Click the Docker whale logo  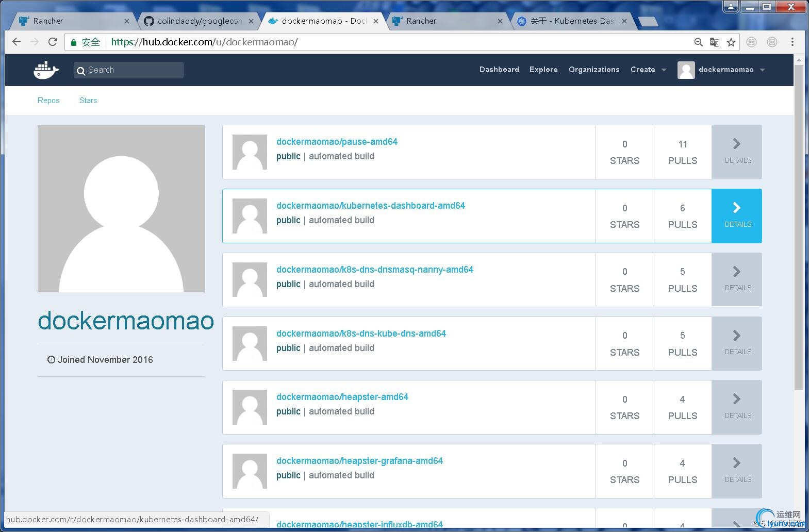click(x=46, y=70)
